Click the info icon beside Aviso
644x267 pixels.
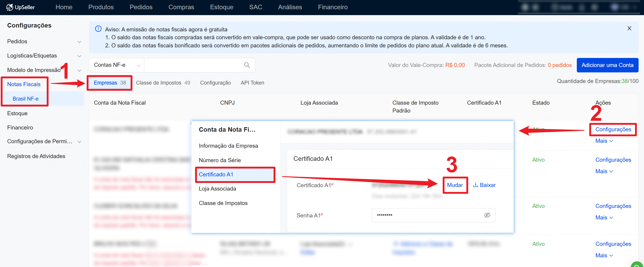[x=98, y=29]
